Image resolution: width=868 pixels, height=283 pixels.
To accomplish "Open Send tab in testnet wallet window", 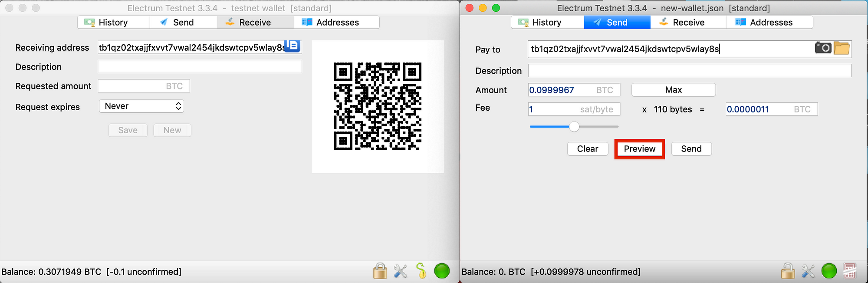I will point(183,22).
